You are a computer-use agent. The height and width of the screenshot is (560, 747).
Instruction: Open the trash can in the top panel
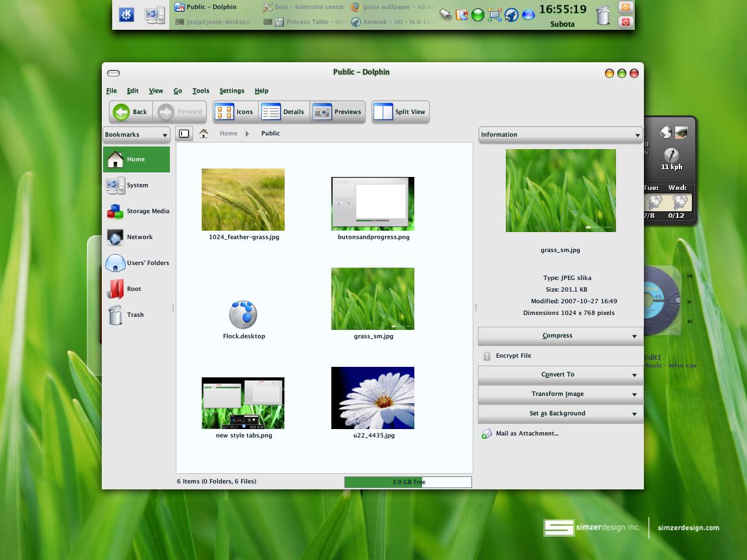602,16
